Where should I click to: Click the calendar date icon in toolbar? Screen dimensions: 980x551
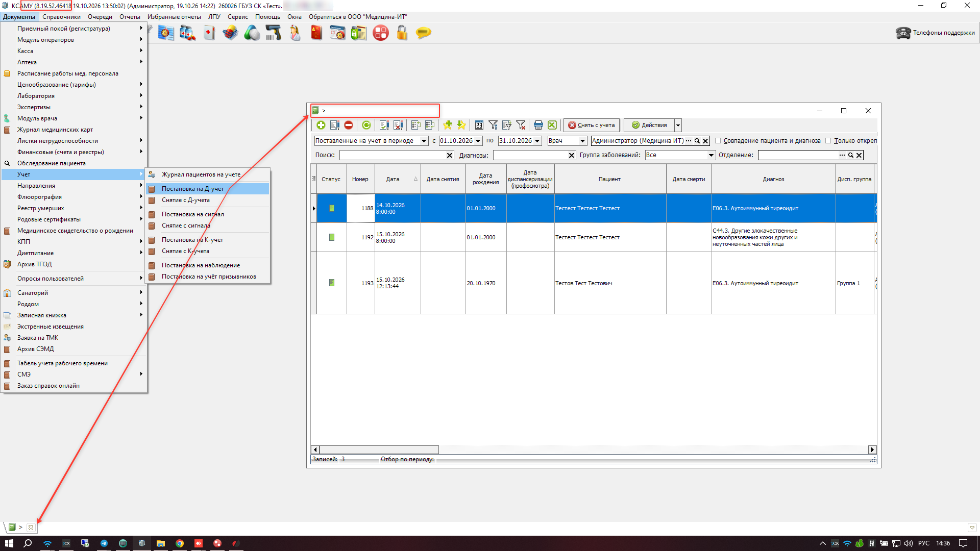(x=479, y=125)
